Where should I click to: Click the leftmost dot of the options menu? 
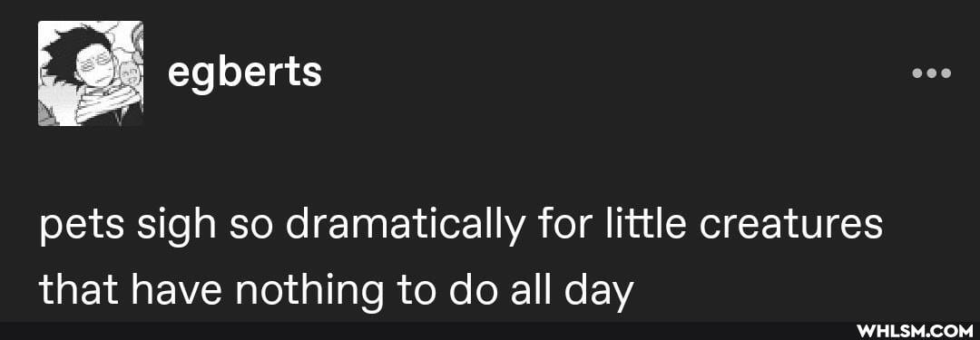point(918,73)
